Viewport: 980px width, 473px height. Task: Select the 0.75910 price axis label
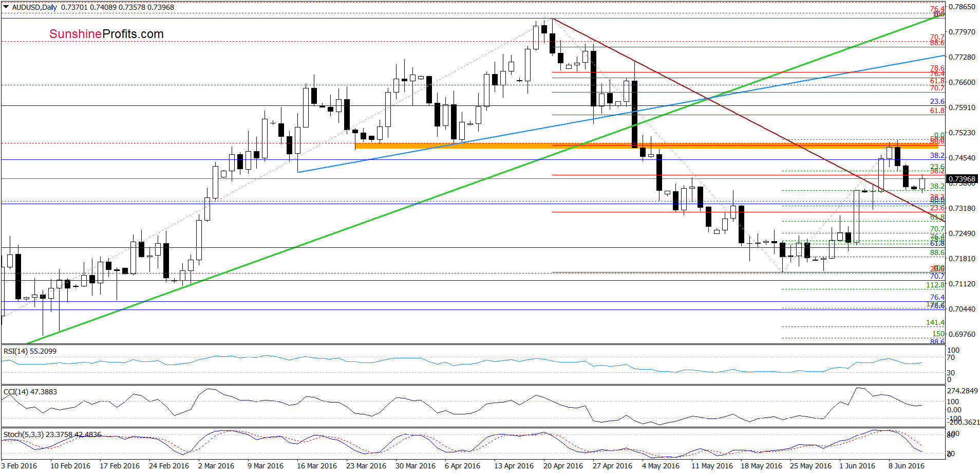click(x=962, y=107)
